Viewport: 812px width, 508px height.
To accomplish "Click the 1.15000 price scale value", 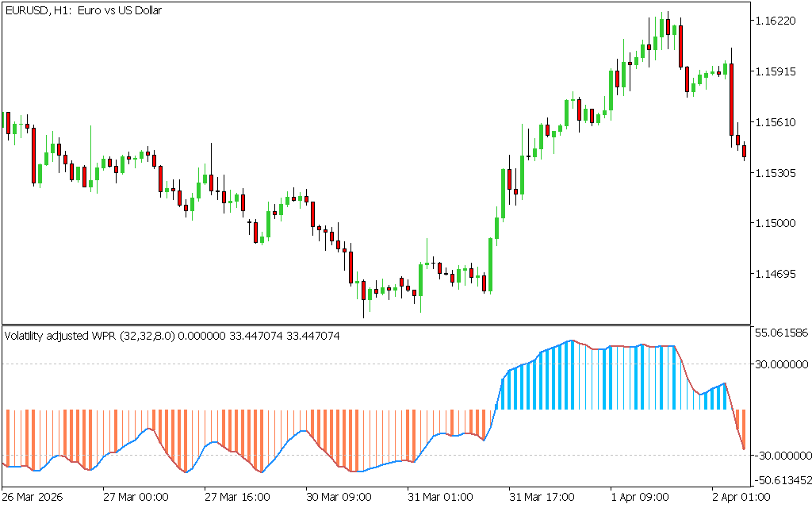I will 781,224.
